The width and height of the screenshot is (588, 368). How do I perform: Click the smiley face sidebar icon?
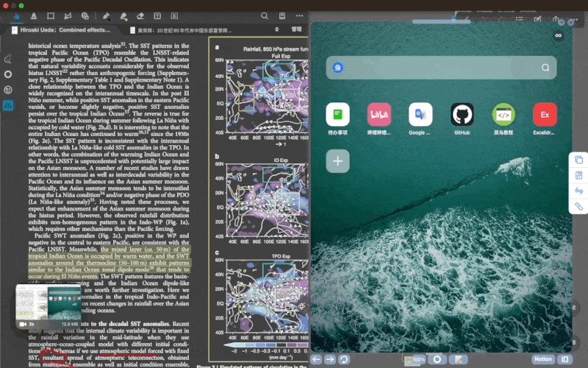tap(8, 90)
